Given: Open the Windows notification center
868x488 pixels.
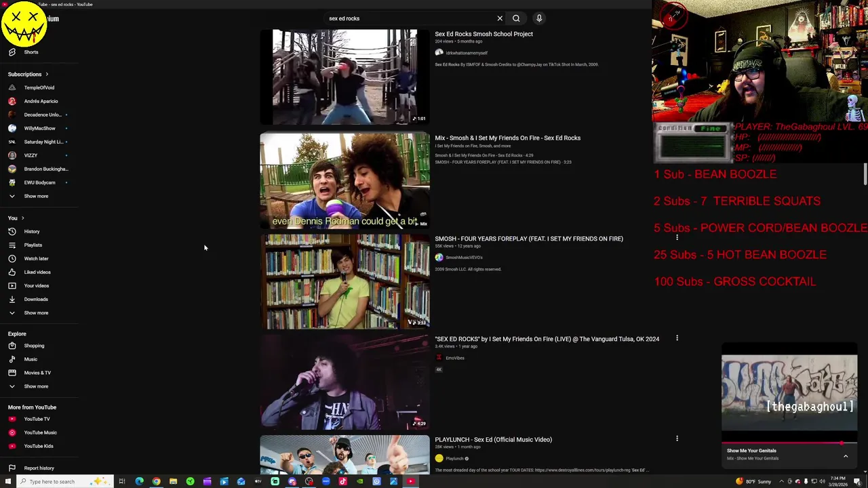Looking at the screenshot, I should coord(857,481).
